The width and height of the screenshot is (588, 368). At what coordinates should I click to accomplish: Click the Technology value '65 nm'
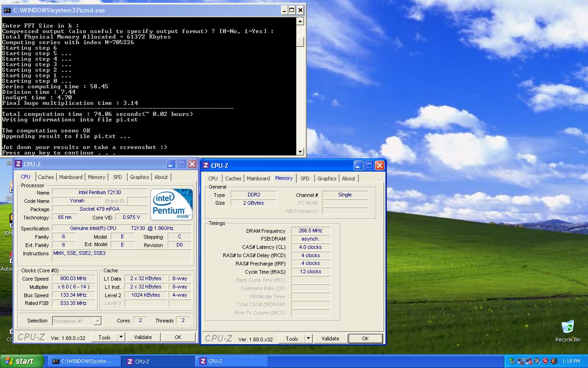(x=65, y=217)
